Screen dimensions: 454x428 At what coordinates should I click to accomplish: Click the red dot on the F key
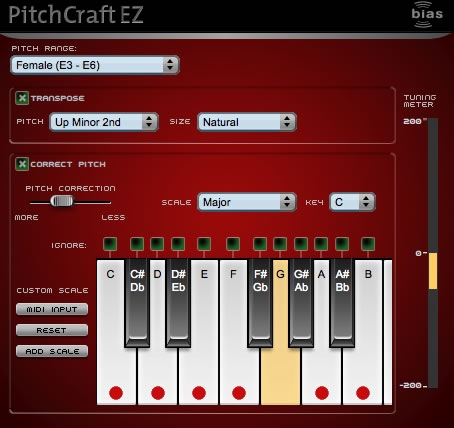point(239,393)
